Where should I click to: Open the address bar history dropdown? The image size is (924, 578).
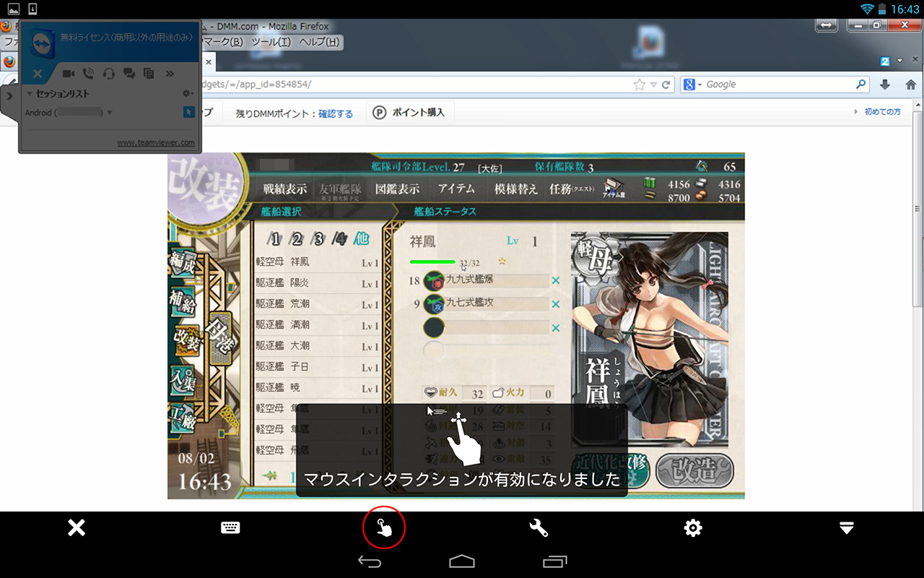653,85
